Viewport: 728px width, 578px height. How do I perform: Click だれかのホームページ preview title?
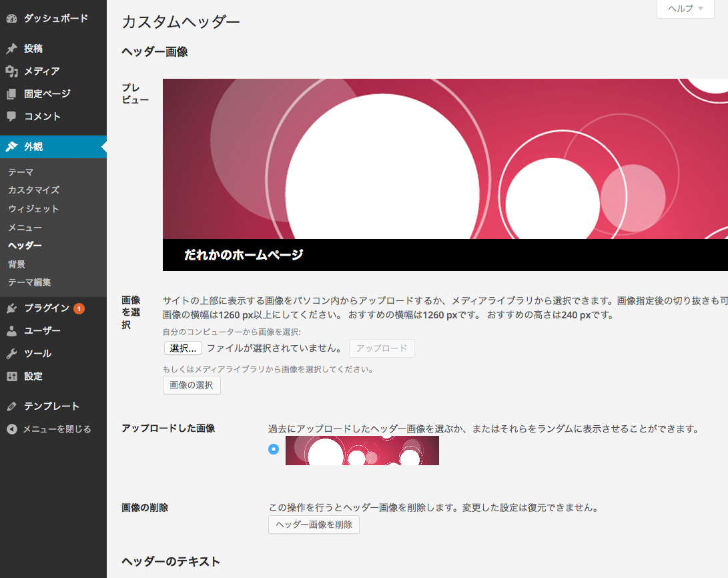pos(244,255)
